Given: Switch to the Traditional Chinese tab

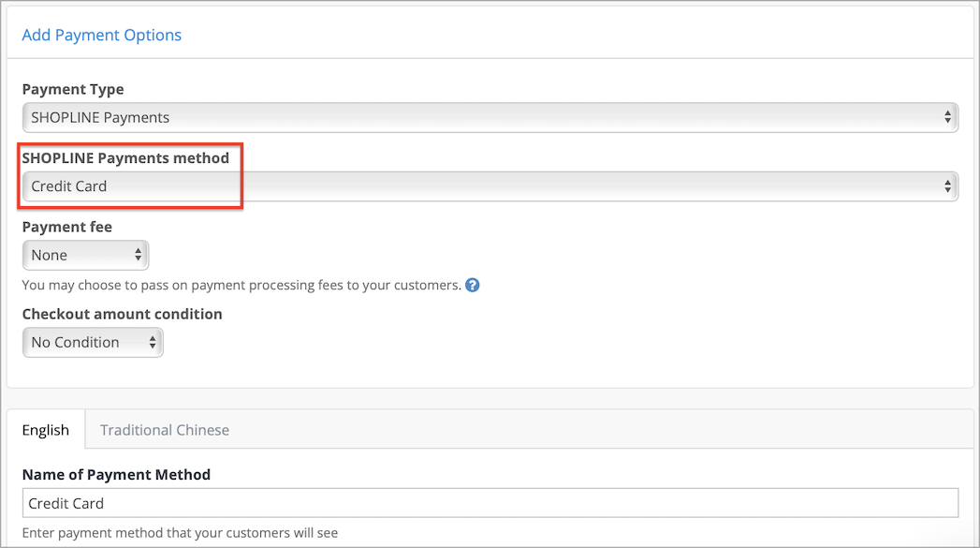Looking at the screenshot, I should click(x=165, y=430).
